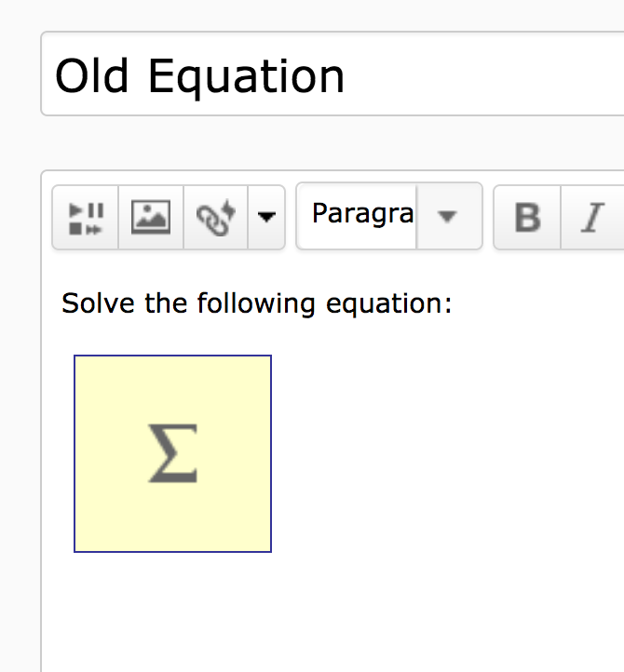Click blank title field area after text
This screenshot has width=624, height=672.
tap(484, 74)
